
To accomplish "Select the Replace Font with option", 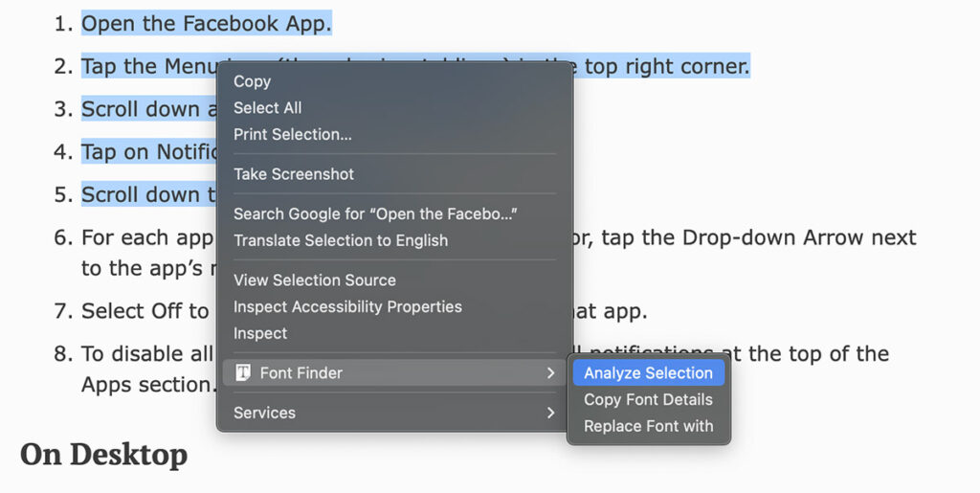I will pyautogui.click(x=648, y=427).
